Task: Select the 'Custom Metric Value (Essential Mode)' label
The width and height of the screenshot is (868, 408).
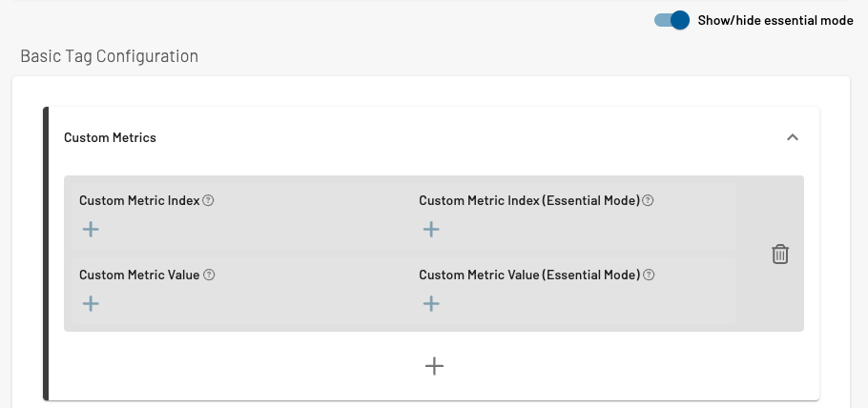Action: [529, 275]
